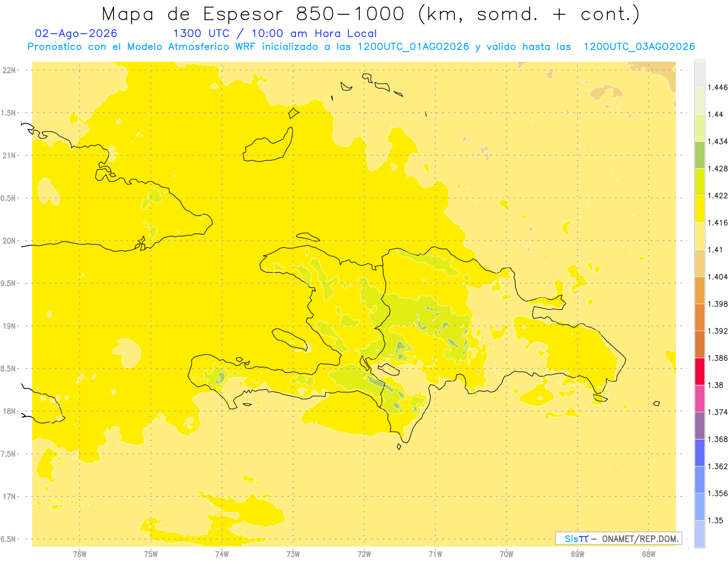Screen dimensions: 728x562
Task: Click the legend value 1.374
Action: point(718,412)
